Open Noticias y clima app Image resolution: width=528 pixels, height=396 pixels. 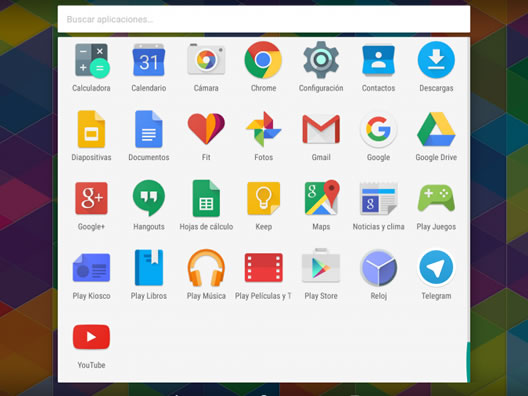click(378, 198)
